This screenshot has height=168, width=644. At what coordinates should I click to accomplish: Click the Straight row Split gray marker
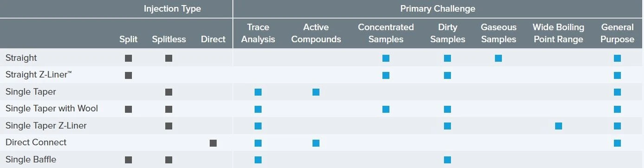point(129,58)
